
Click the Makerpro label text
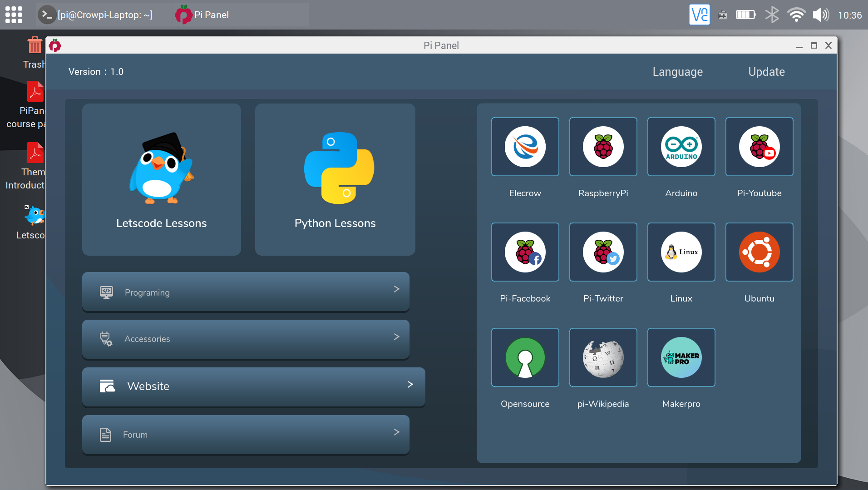[x=681, y=404]
